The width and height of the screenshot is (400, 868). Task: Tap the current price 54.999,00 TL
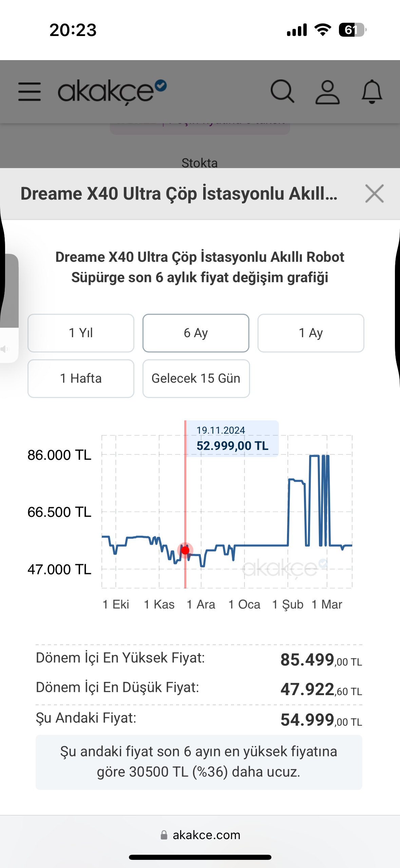coord(321,720)
